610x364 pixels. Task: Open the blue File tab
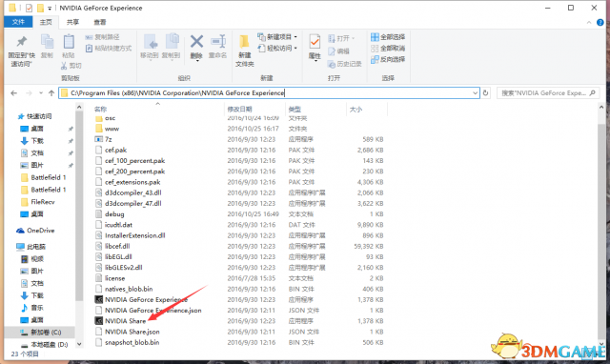point(18,22)
